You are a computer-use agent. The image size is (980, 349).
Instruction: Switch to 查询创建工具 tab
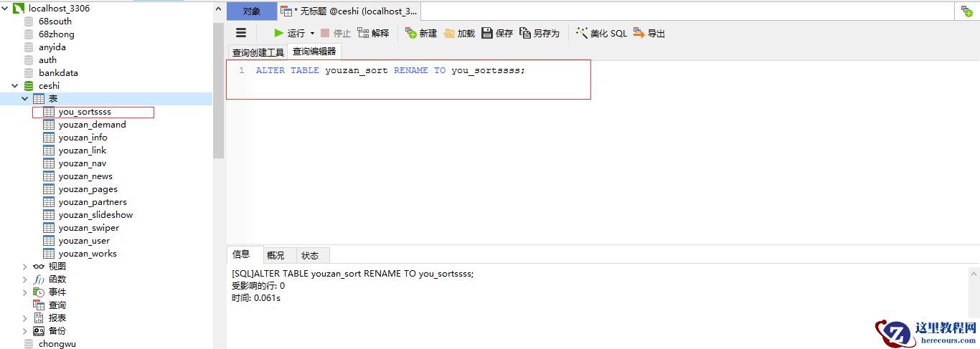click(258, 52)
